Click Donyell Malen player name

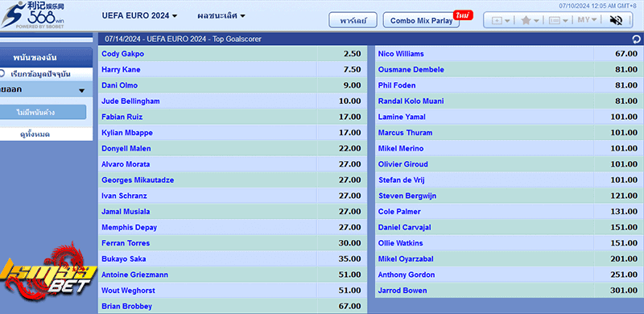tap(126, 148)
